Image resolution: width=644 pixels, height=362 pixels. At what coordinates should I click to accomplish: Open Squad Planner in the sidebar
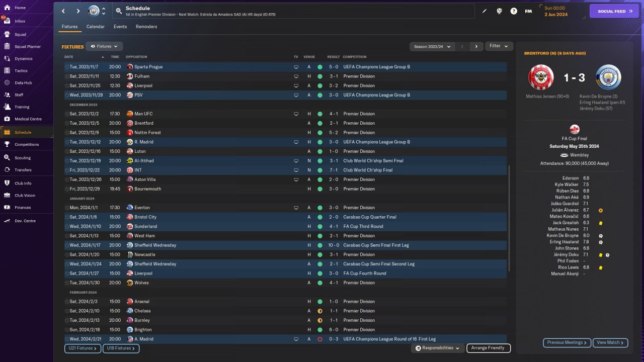click(27, 47)
